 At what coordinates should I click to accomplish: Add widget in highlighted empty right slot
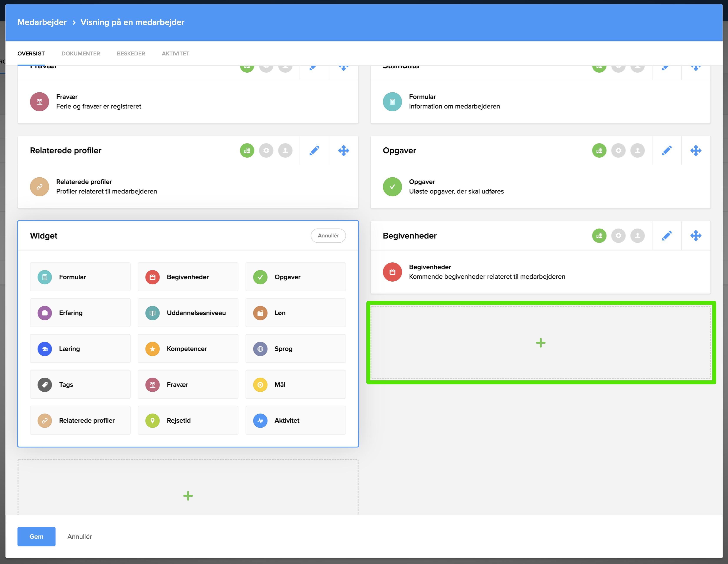coord(540,343)
